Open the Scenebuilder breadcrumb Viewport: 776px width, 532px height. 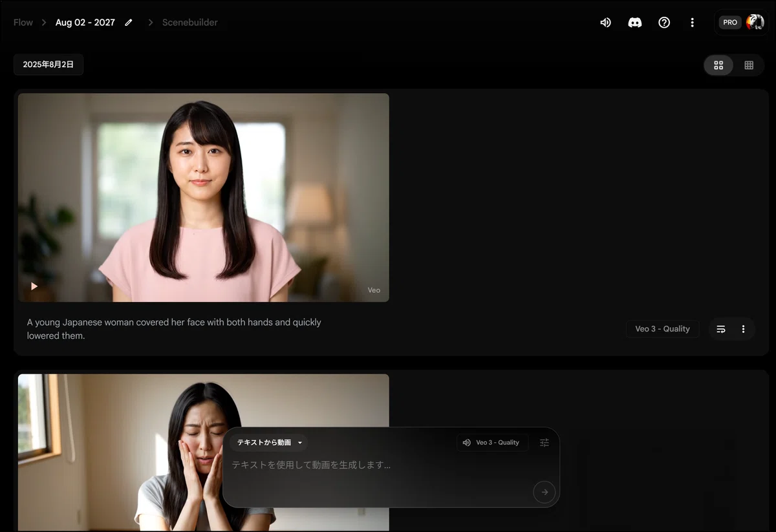[x=190, y=23]
